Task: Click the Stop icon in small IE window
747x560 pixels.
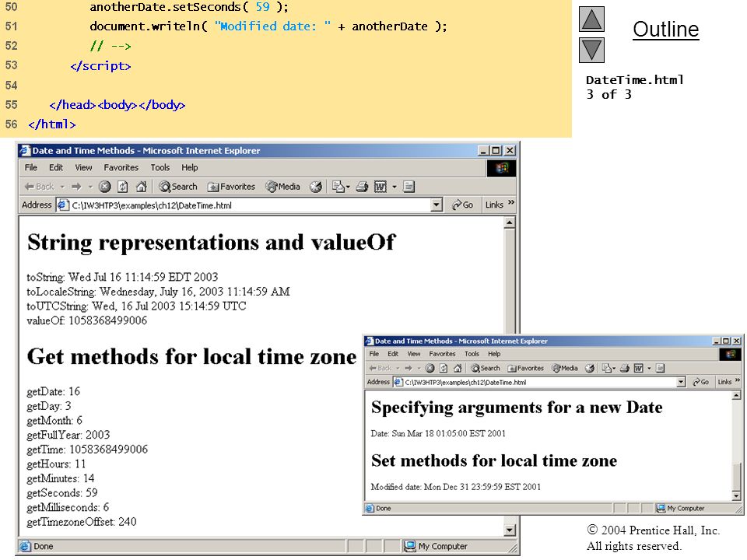Action: point(430,368)
